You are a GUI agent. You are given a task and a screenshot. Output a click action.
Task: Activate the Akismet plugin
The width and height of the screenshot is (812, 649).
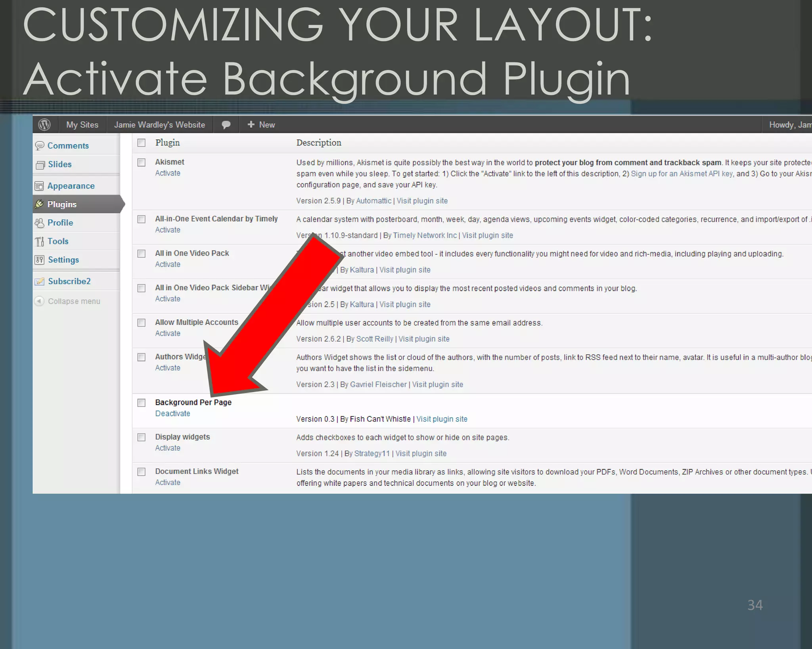[x=168, y=173]
